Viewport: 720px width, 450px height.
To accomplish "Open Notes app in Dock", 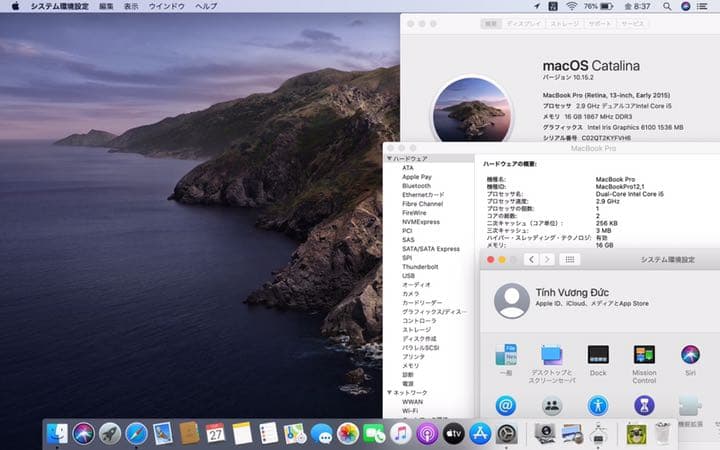I will tap(242, 433).
